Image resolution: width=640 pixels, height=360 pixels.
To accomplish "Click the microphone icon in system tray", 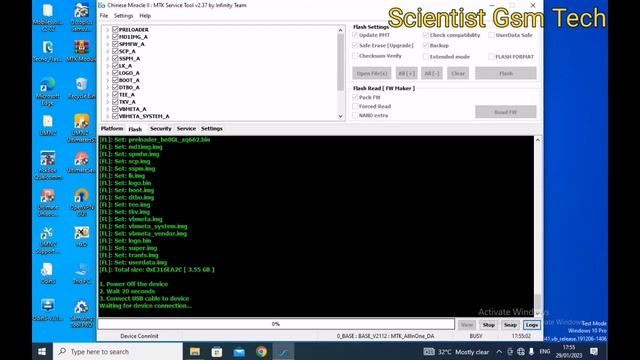I will click(x=531, y=351).
